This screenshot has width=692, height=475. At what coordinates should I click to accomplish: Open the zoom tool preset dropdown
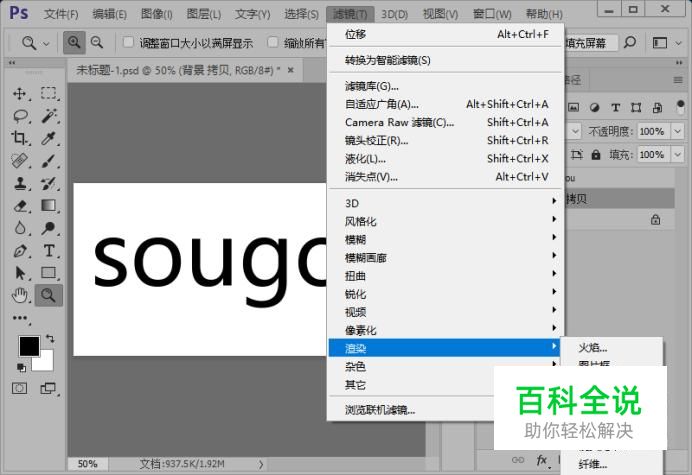point(46,43)
